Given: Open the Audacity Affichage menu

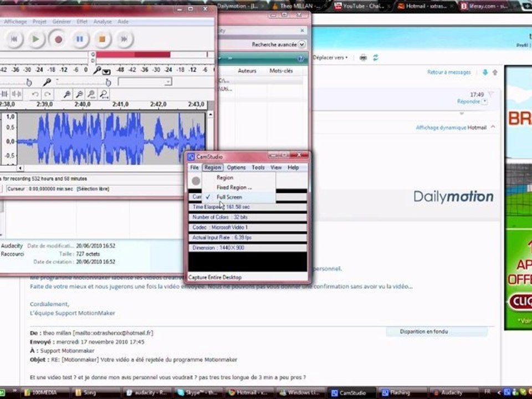Looking at the screenshot, I should point(16,22).
